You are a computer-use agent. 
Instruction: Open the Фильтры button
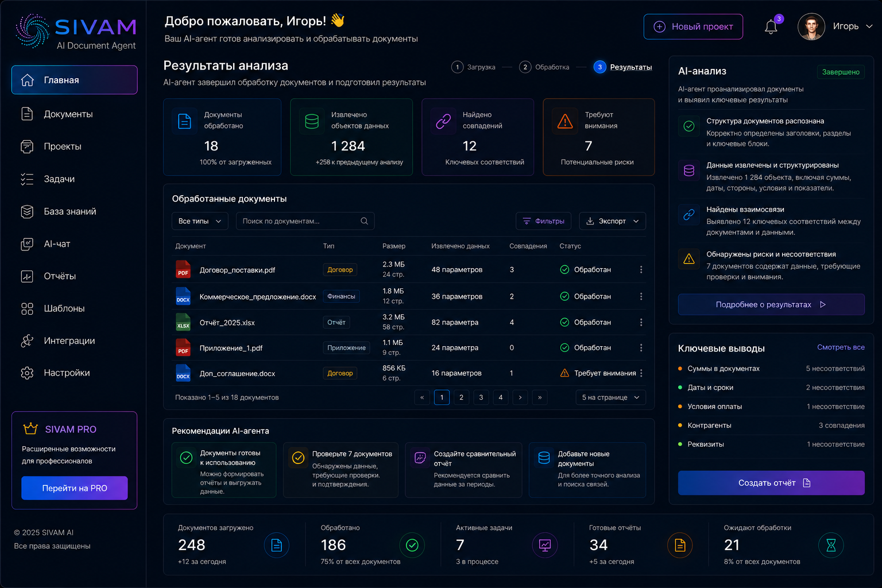pyautogui.click(x=543, y=221)
